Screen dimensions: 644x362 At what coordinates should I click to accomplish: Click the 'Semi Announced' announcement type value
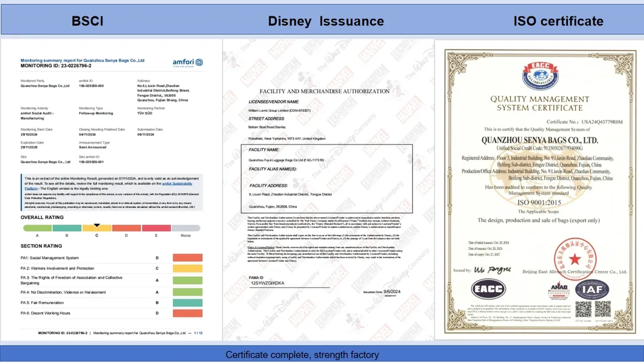coord(93,147)
